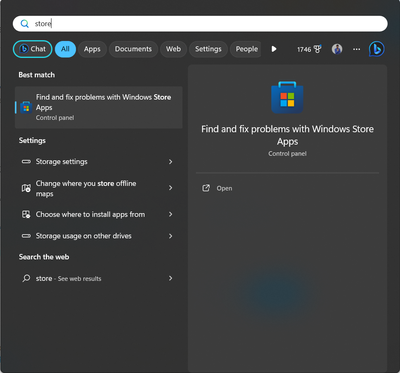Click the drive icon beside Storage usage result
The height and width of the screenshot is (373, 400).
[26, 236]
